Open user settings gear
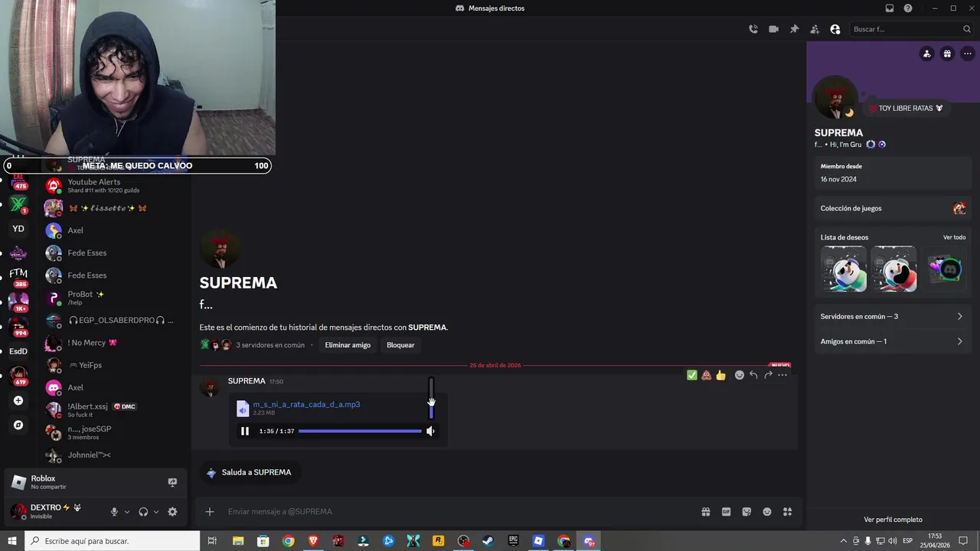This screenshot has width=980, height=551. point(172,512)
